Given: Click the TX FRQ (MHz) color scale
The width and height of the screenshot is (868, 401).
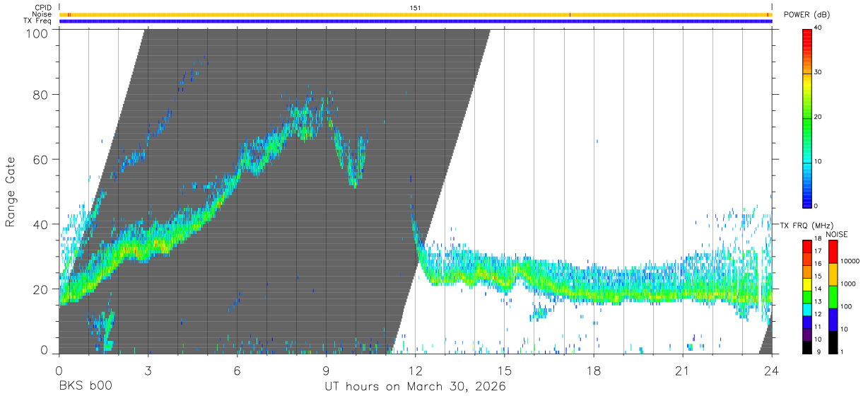Looking at the screenshot, I should [x=807, y=296].
